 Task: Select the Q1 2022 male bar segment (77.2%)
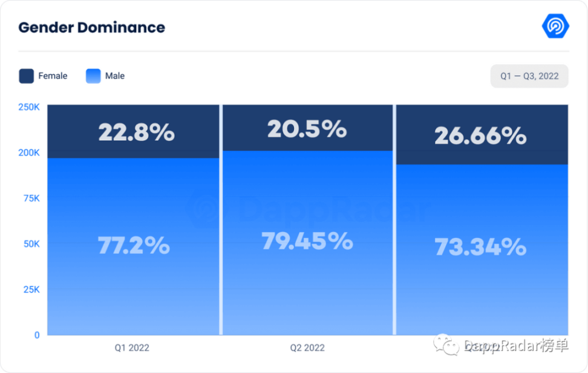[134, 246]
